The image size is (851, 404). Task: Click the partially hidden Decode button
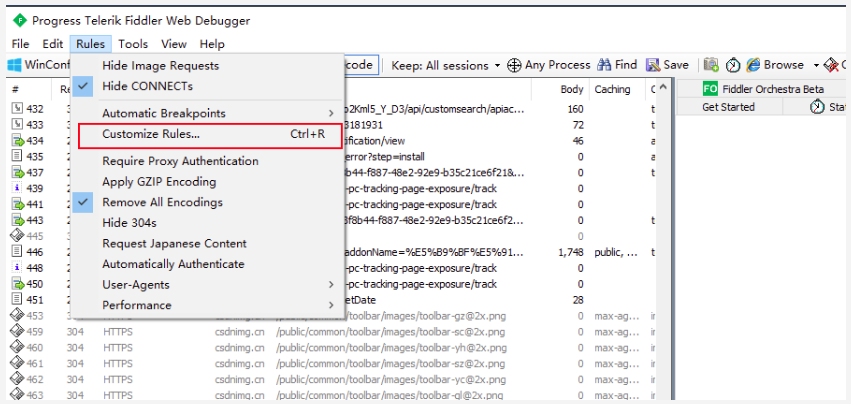tap(359, 65)
